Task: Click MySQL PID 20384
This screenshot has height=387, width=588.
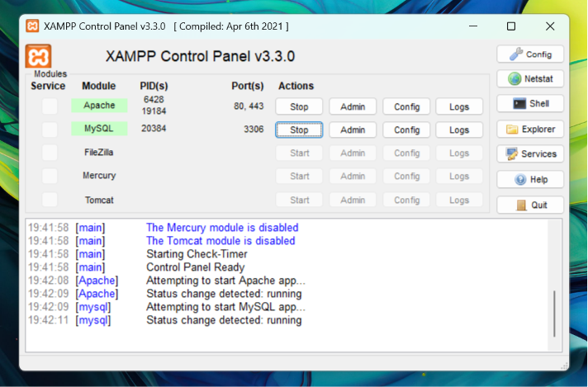Action: (x=154, y=128)
